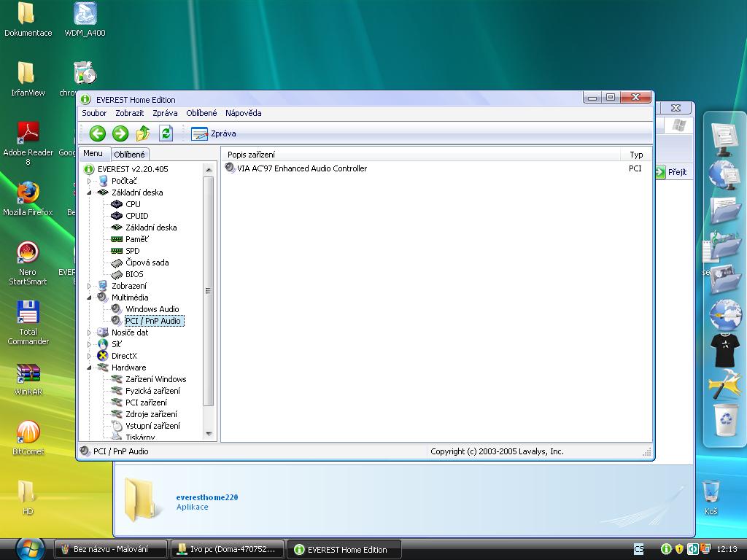Open the Soubor menu
Image resolution: width=747 pixels, height=560 pixels.
pos(94,113)
